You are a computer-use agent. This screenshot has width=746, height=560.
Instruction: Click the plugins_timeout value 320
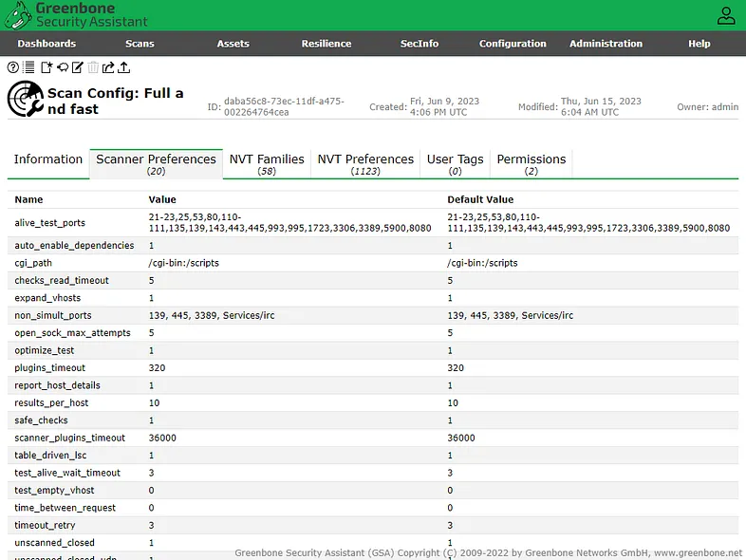click(157, 367)
